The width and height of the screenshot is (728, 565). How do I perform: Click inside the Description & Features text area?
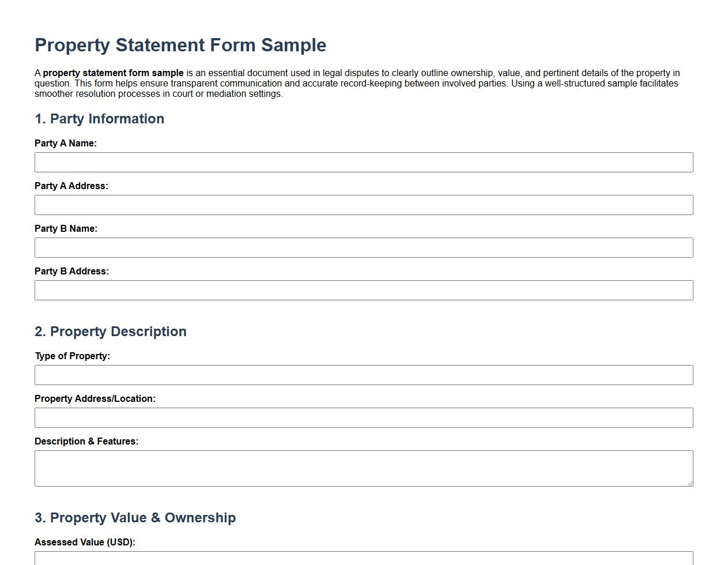point(364,468)
